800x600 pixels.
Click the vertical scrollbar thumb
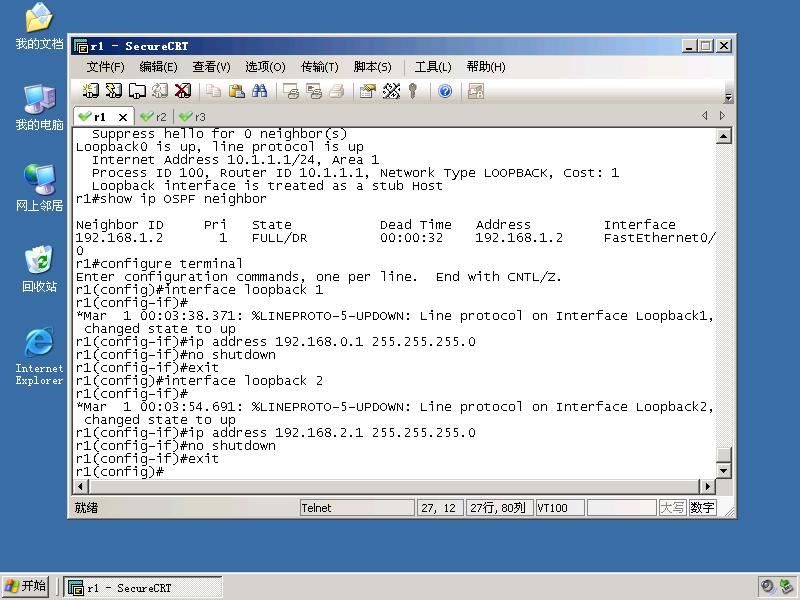coord(723,455)
